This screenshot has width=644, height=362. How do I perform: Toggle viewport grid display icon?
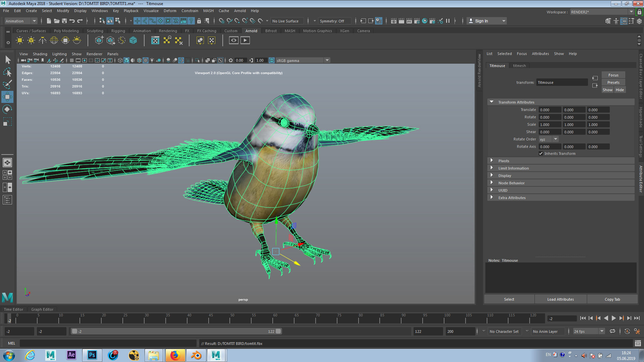click(71, 60)
